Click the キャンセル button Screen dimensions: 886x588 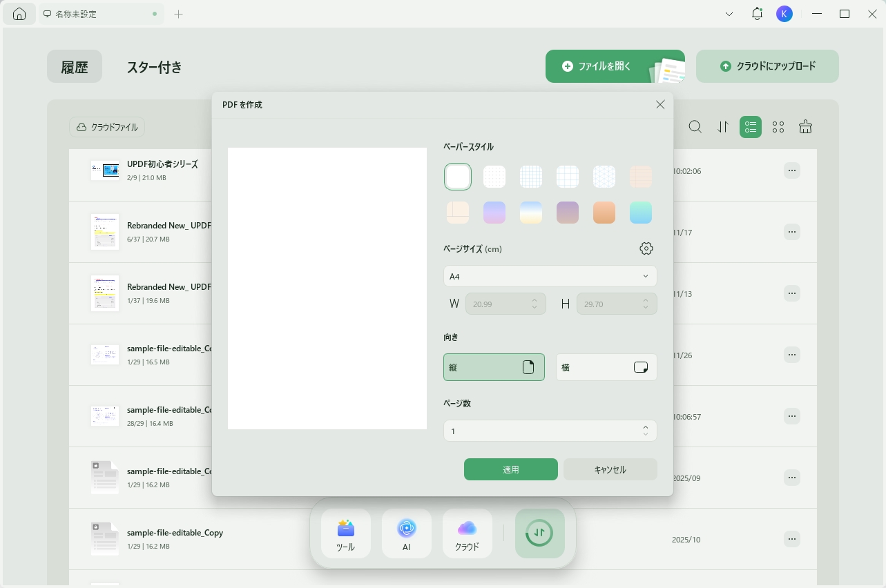tap(610, 469)
